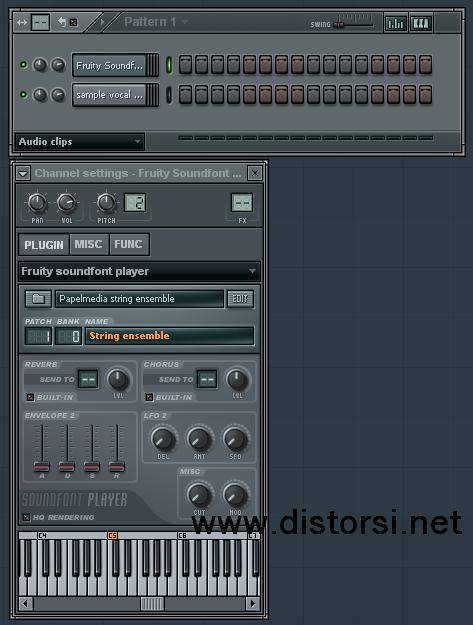Click the swing slider
473x625 pixels.
[339, 24]
